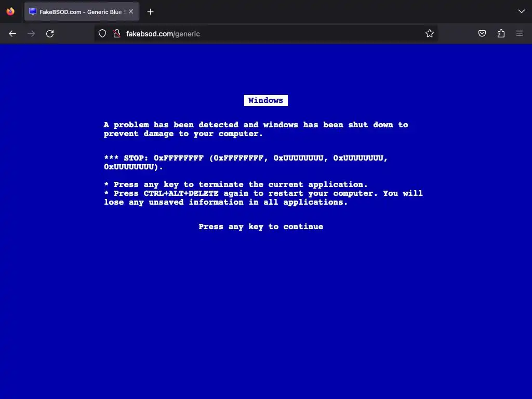
Task: Reload the current page
Action: click(x=50, y=34)
